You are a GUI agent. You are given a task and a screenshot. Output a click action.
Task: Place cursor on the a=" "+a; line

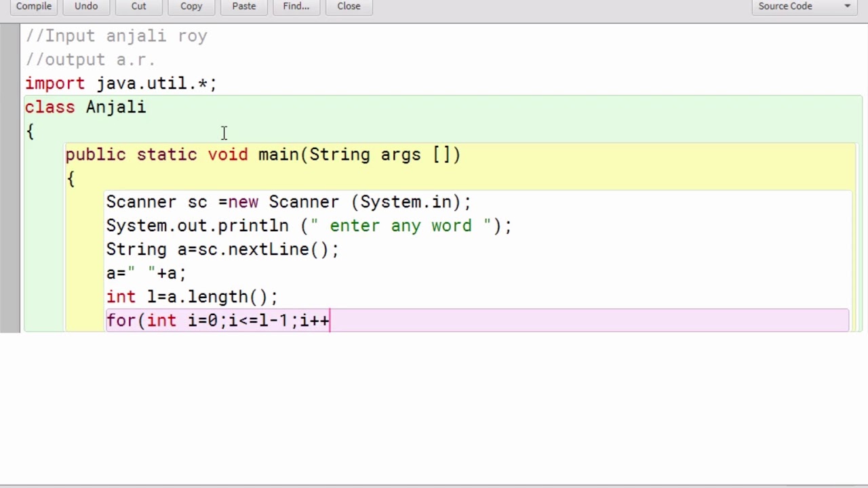coord(146,274)
